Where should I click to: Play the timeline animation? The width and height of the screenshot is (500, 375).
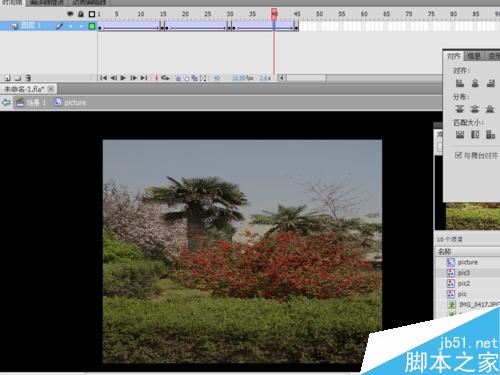tap(123, 78)
